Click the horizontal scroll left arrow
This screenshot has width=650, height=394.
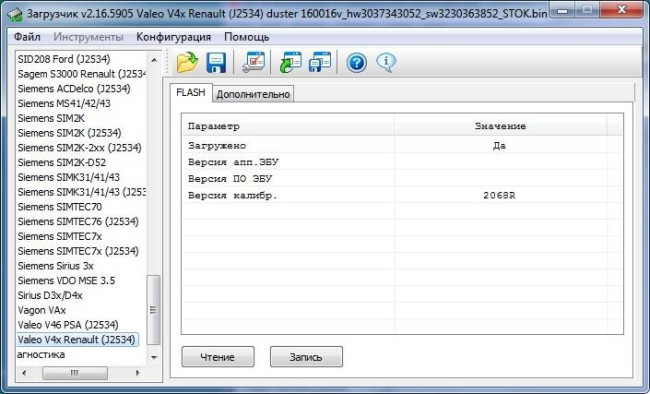[24, 372]
